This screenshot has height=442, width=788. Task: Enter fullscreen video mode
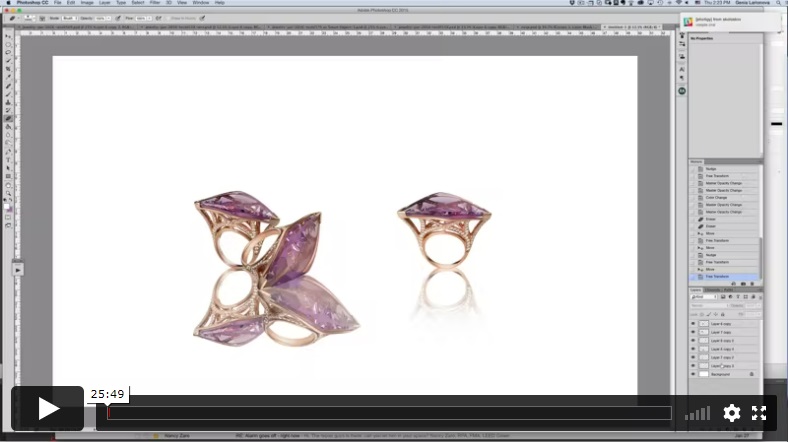759,413
